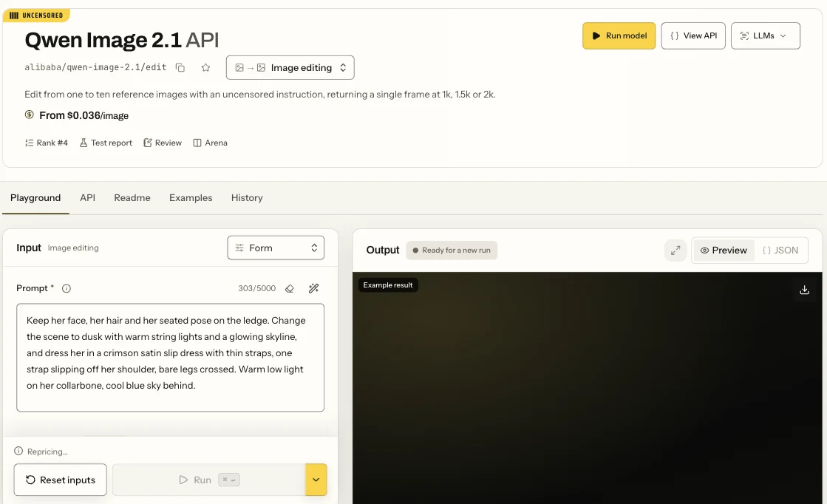Viewport: 827px width, 504px height.
Task: Copy the model ID alibaba/qwen-image-2.1/edit
Action: (x=180, y=67)
